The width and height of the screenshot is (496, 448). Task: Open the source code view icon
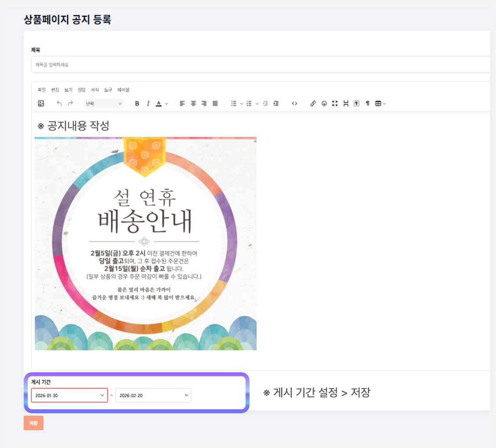pos(294,103)
